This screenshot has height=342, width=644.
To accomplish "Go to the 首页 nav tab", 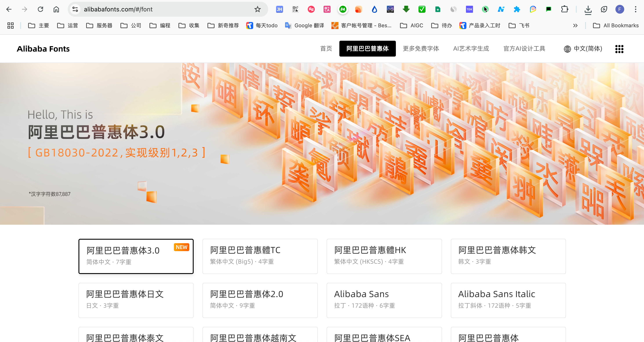I will (326, 49).
